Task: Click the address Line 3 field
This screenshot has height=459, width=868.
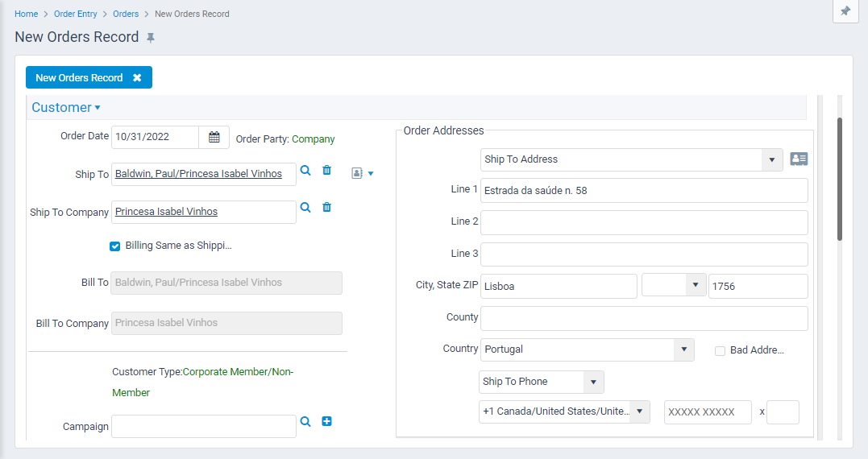Action: point(644,254)
